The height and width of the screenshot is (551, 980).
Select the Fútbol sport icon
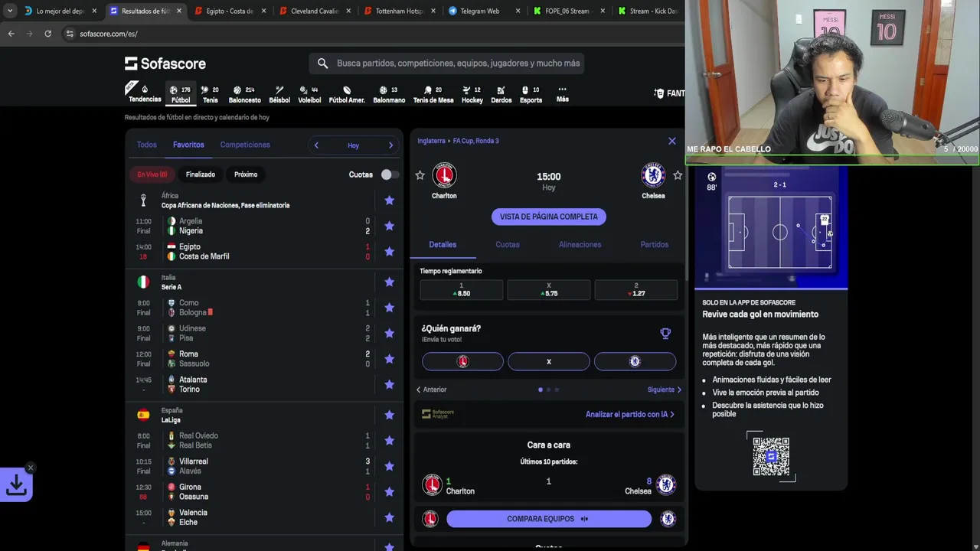pos(181,93)
